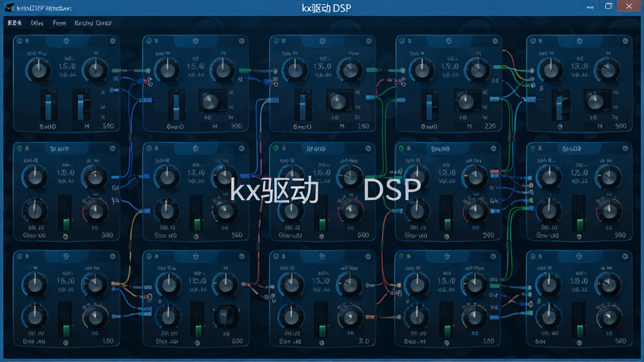
Task: Toggle green power light on middle-left module
Action: point(19,148)
